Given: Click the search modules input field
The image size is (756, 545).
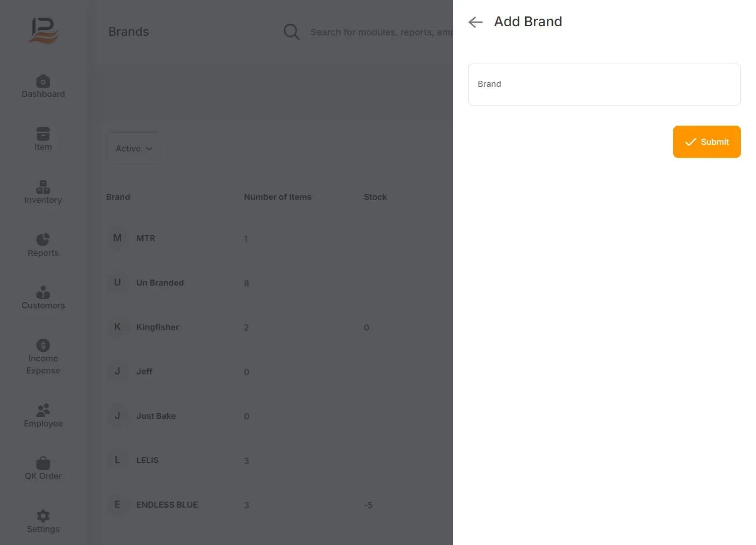Looking at the screenshot, I should click(381, 32).
